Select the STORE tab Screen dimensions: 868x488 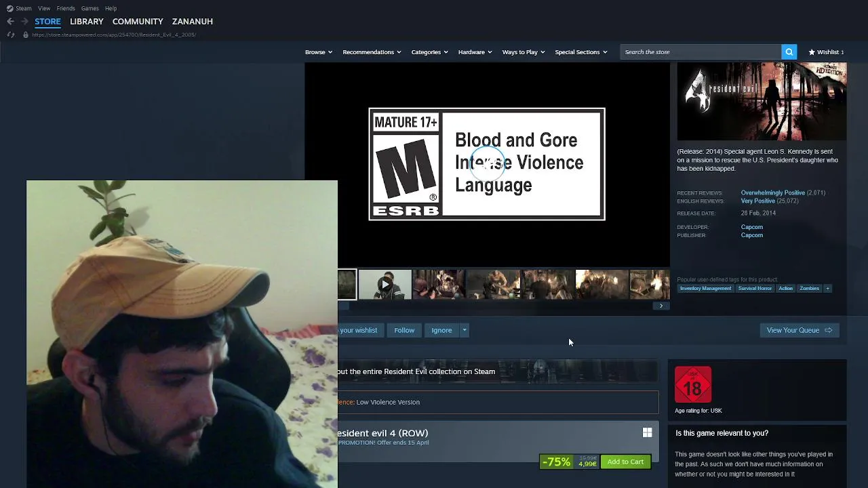(x=47, y=21)
